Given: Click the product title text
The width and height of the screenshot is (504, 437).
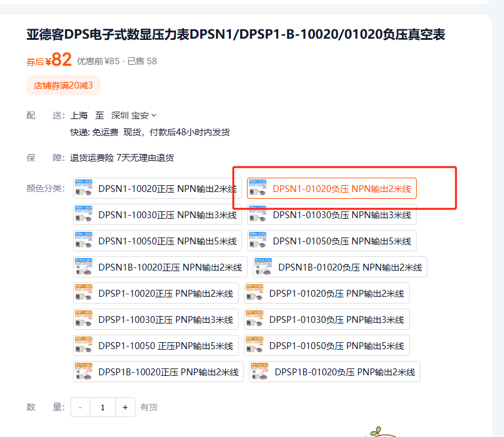Looking at the screenshot, I should pos(236,34).
